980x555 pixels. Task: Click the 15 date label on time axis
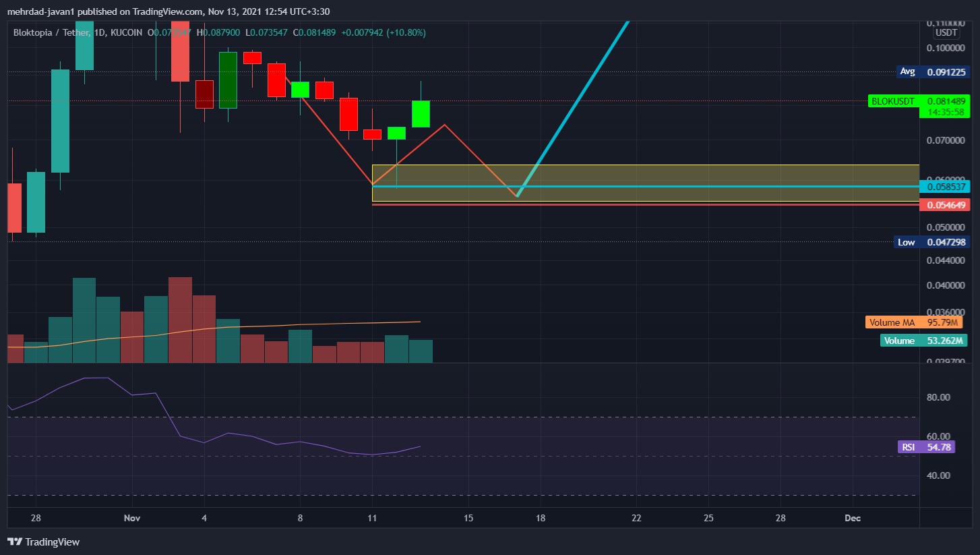[x=468, y=518]
